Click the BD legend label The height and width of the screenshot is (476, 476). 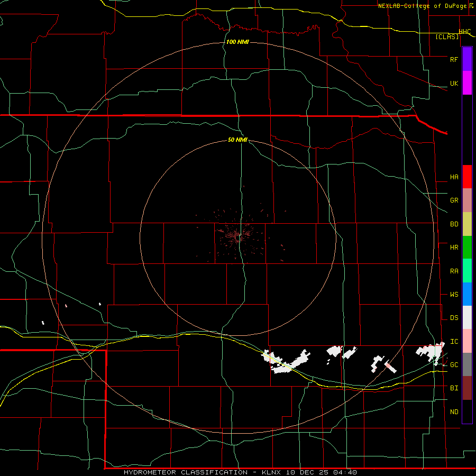coord(454,224)
